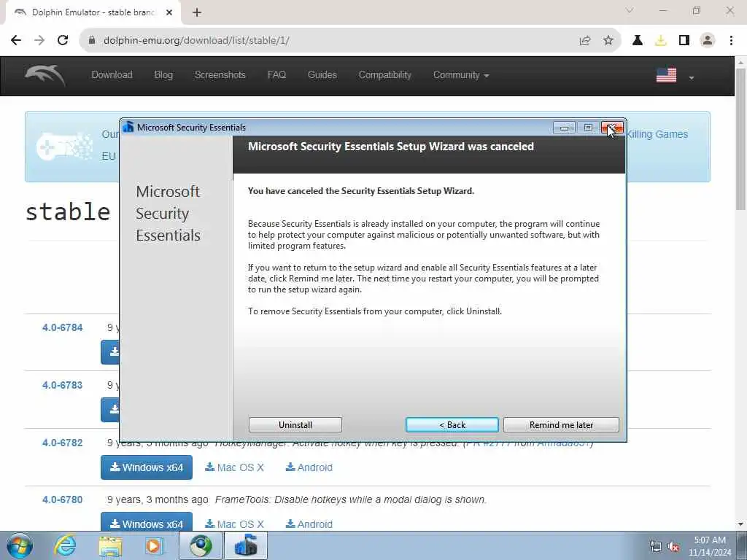This screenshot has height=560, width=747.
Task: Open Internet Explorer from the taskbar
Action: (65, 545)
